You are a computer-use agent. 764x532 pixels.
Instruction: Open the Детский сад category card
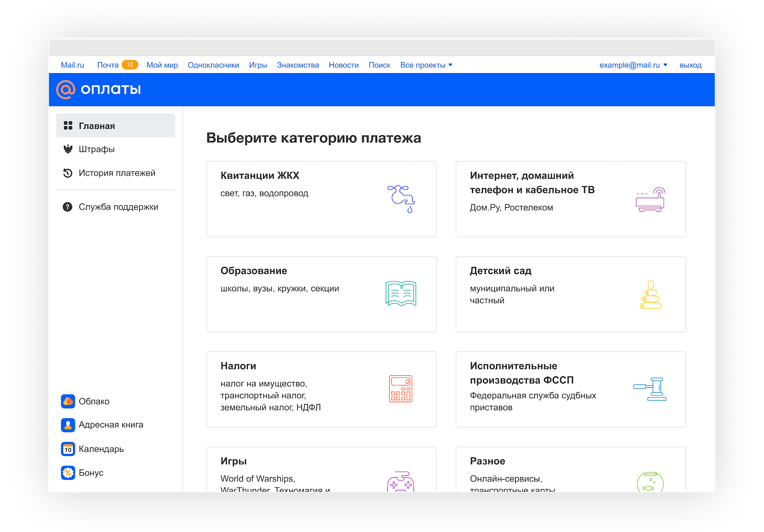tap(571, 294)
